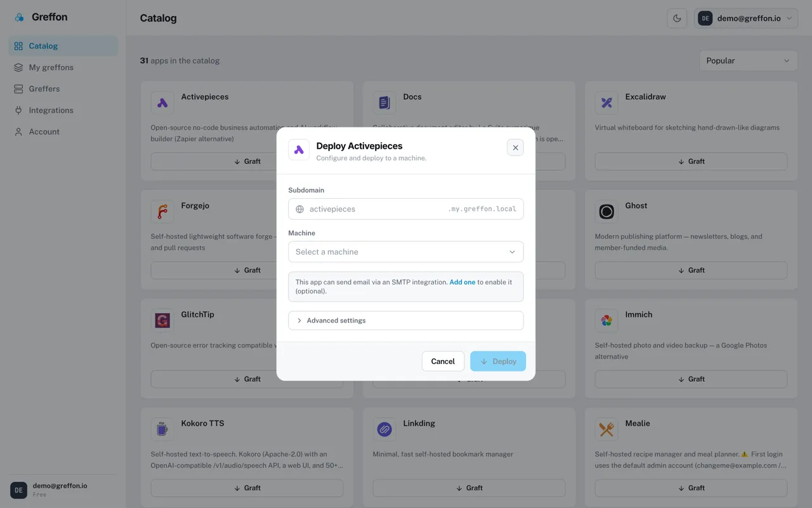812x508 pixels.
Task: Click the Greffon logo icon
Action: [20, 18]
